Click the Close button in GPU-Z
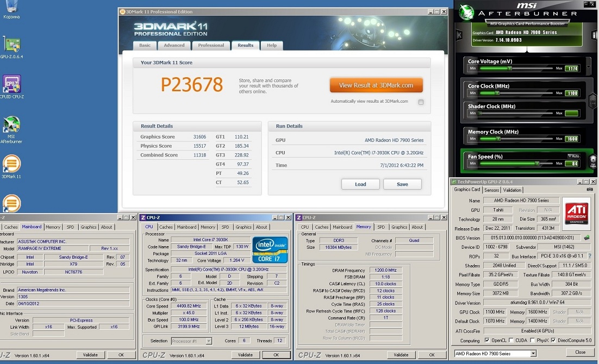The height and width of the screenshot is (364, 599). point(580,352)
